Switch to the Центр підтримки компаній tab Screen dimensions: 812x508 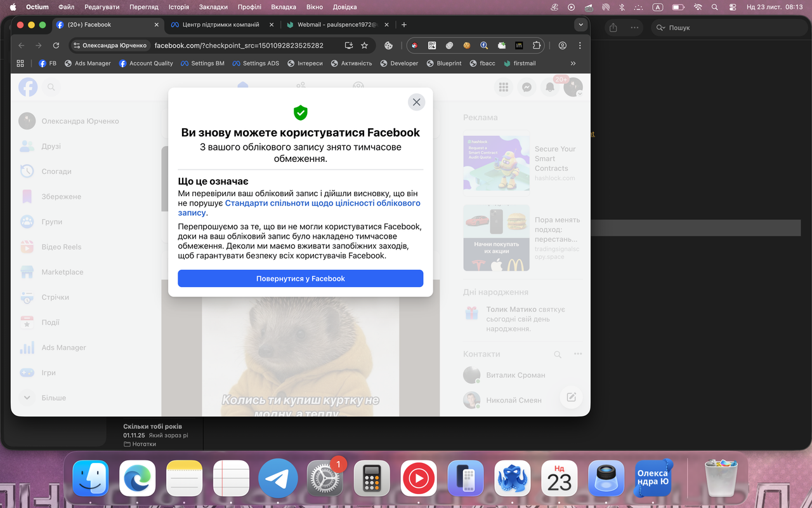coord(219,25)
